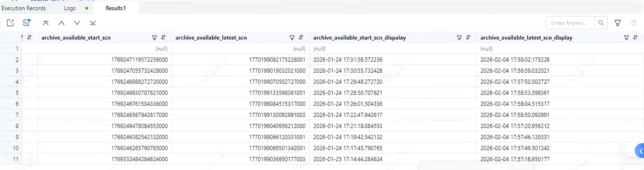Filter the archive_available_latest_scn column
The height and width of the screenshot is (170, 644).
click(292, 37)
